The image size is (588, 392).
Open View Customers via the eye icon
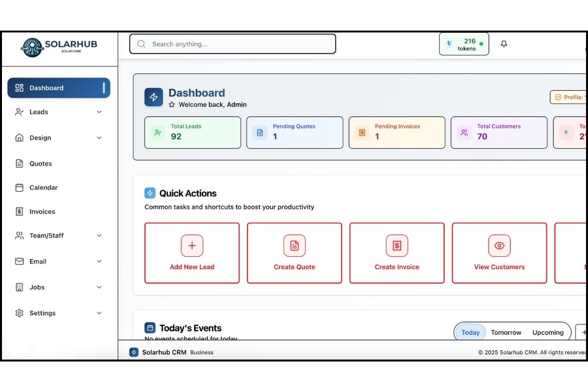point(499,245)
